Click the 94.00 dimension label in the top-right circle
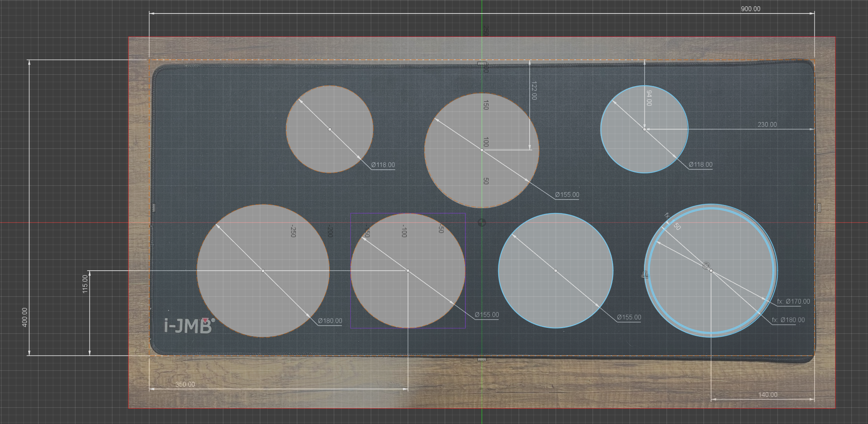This screenshot has height=424, width=868. [649, 98]
